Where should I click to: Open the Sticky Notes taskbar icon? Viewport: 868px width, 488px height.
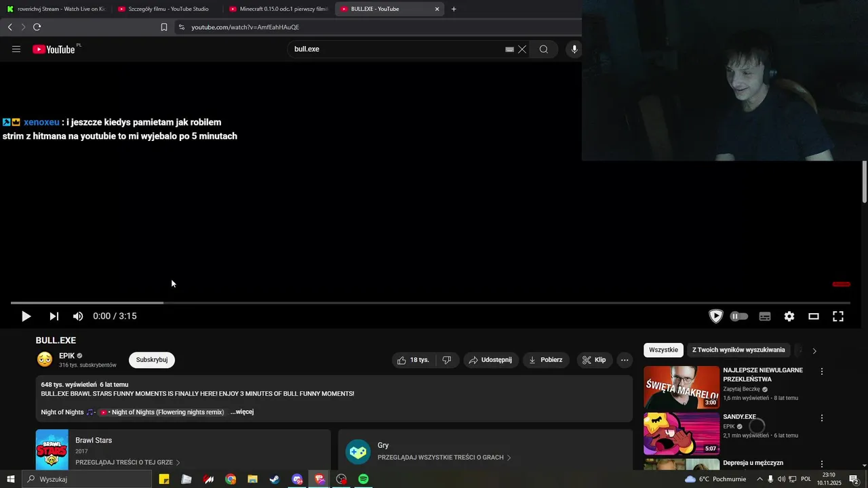tap(164, 479)
